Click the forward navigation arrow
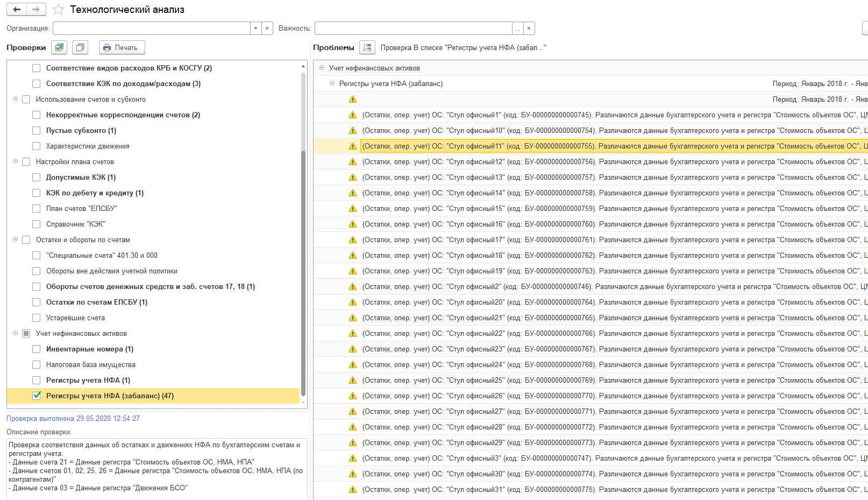This screenshot has height=500, width=868. (36, 9)
